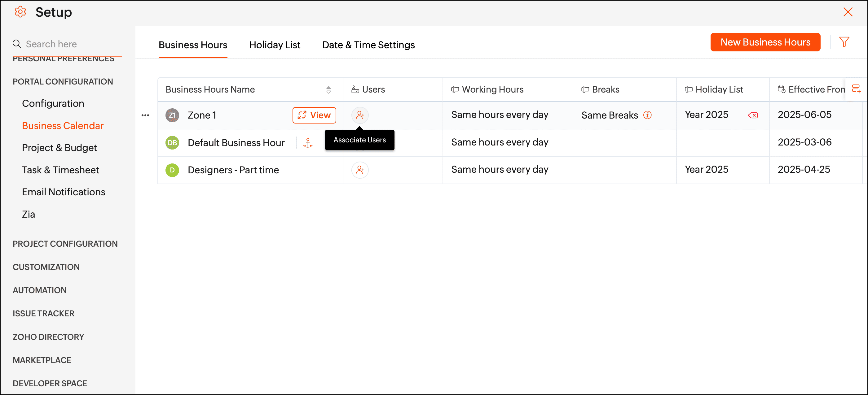Click effective date 2025-06-05
The width and height of the screenshot is (868, 395).
pyautogui.click(x=804, y=115)
